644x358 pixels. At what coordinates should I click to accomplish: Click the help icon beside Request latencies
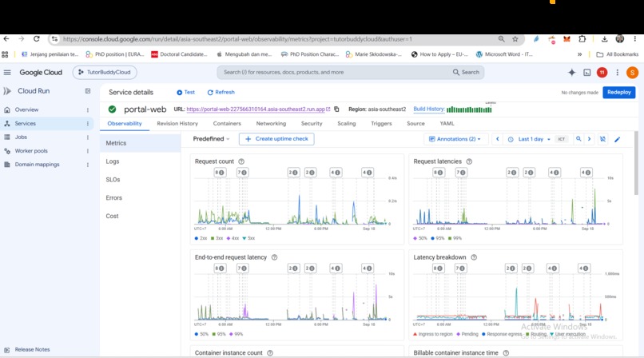[x=469, y=161]
